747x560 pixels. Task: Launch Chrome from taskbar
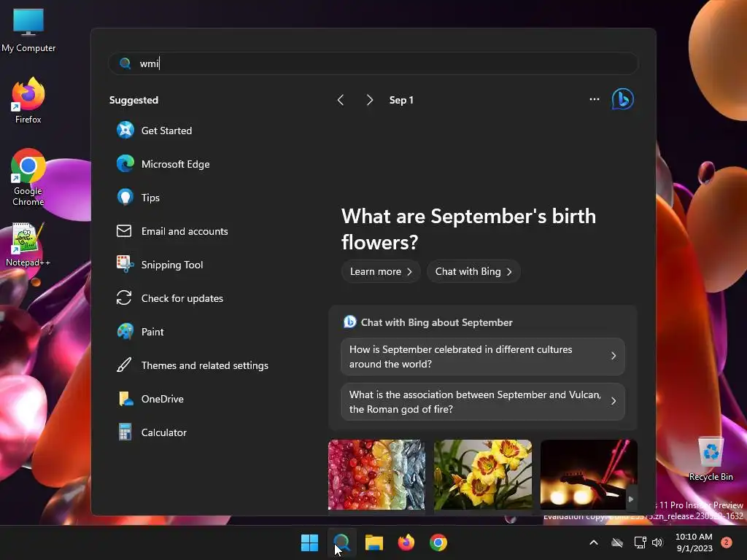438,542
